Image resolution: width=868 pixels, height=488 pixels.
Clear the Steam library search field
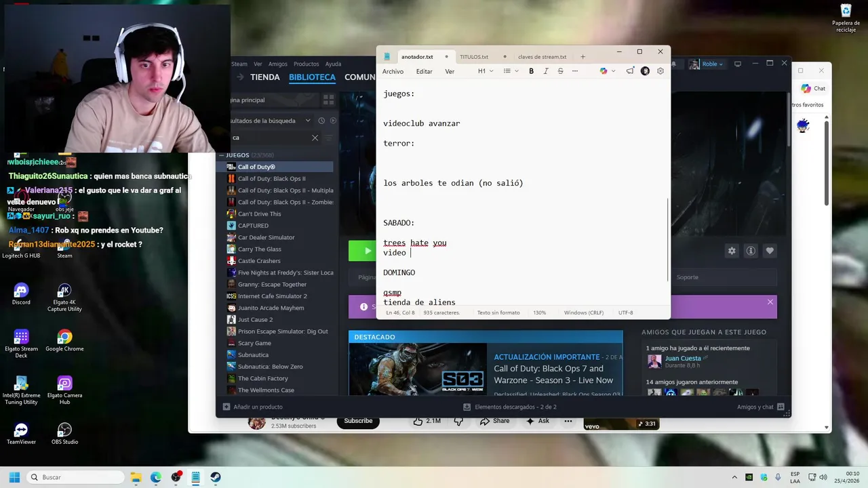[x=315, y=138]
